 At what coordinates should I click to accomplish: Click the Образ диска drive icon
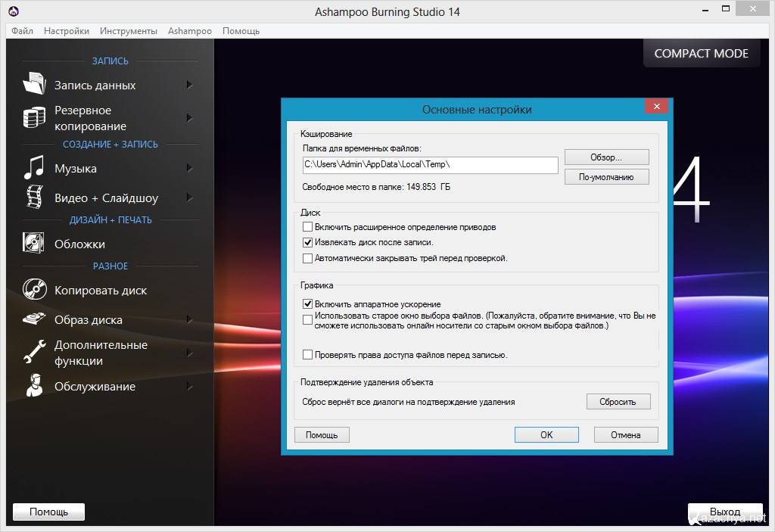pyautogui.click(x=34, y=319)
